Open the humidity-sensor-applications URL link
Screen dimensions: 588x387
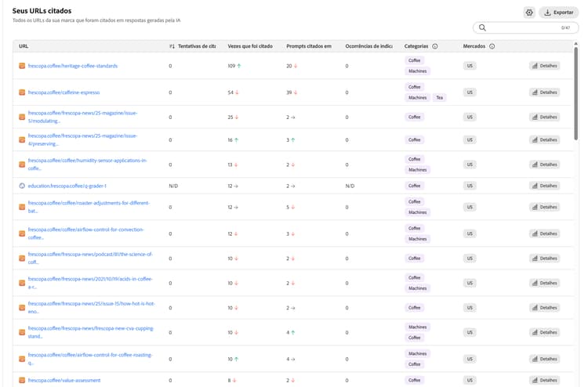[x=87, y=165]
